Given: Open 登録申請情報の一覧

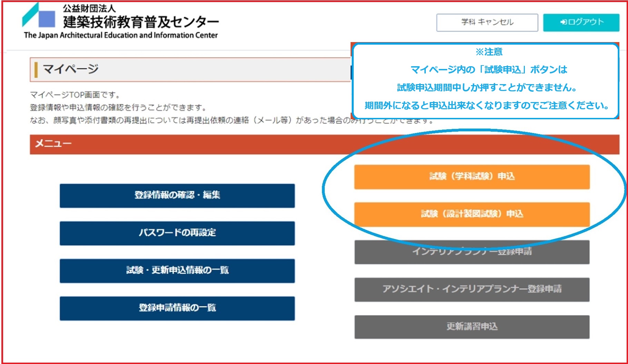Looking at the screenshot, I should click(177, 308).
